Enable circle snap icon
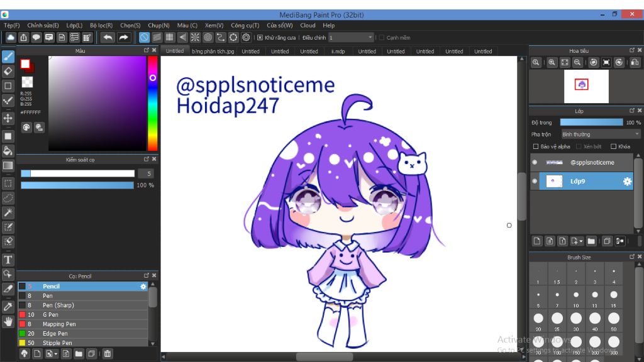644x362 pixels. [x=208, y=37]
